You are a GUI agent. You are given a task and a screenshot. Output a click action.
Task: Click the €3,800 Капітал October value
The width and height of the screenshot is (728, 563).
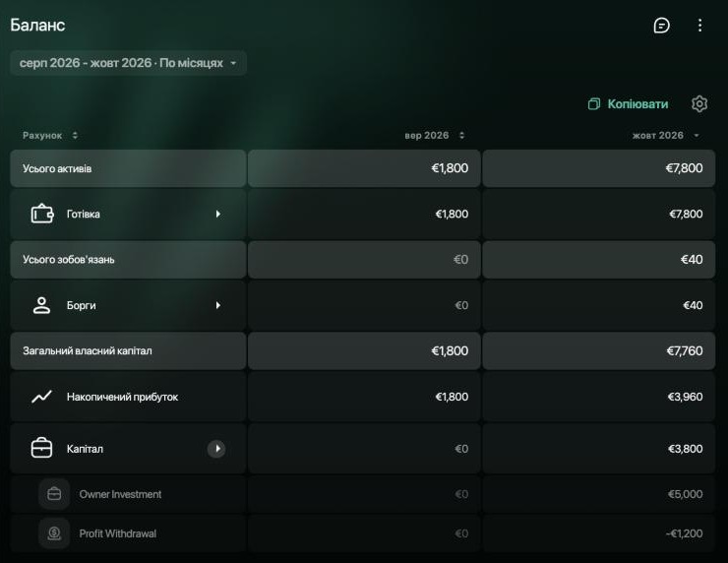(685, 449)
